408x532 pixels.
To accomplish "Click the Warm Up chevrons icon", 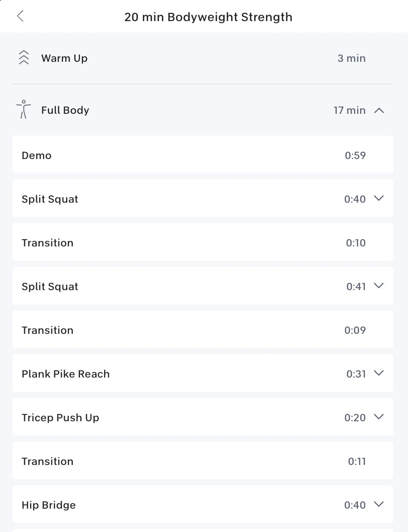I will 24,58.
